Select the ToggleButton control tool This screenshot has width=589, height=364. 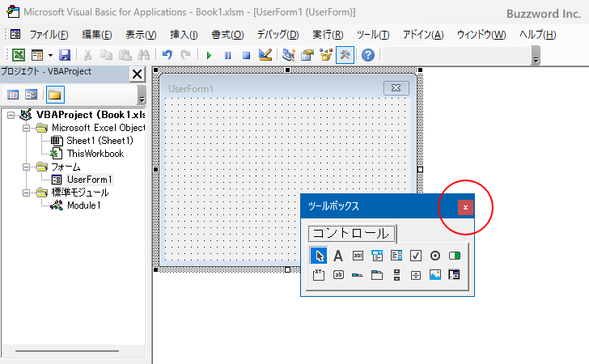pyautogui.click(x=455, y=256)
